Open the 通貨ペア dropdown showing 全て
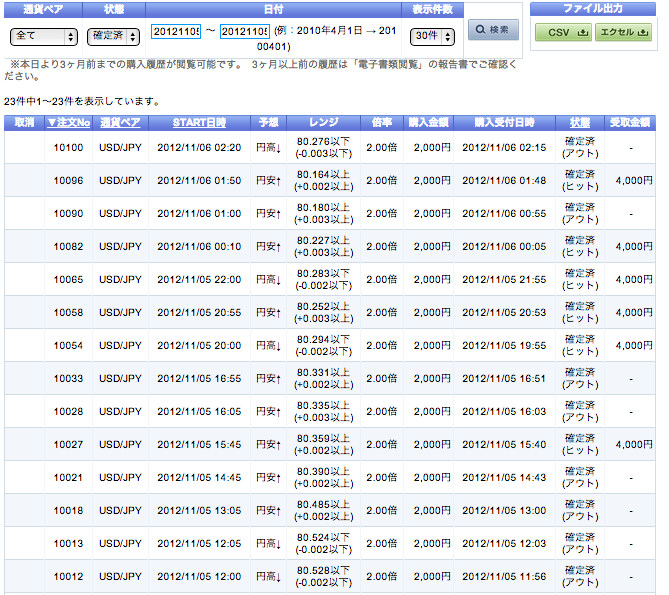The image size is (669, 595). 44,37
